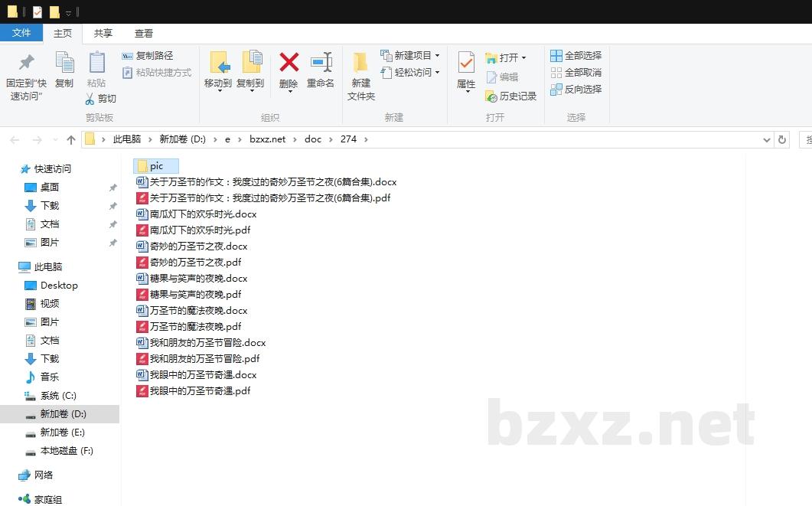This screenshot has height=506, width=812.
Task: Click the 粘贴 (Paste) icon
Action: (96, 73)
